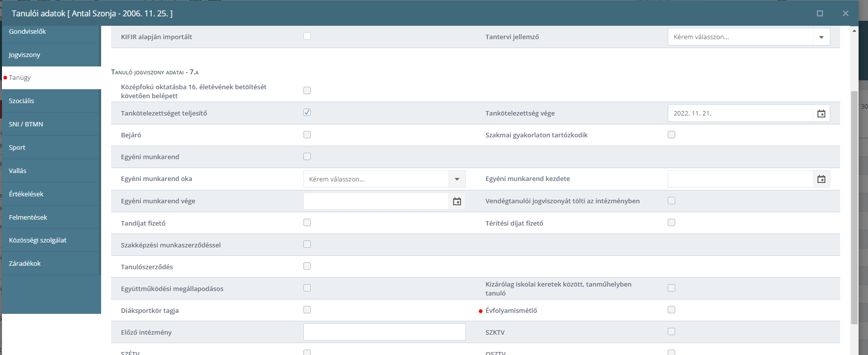868x355 pixels.
Task: Toggle the Tanulószerződés checkbox
Action: 307,266
